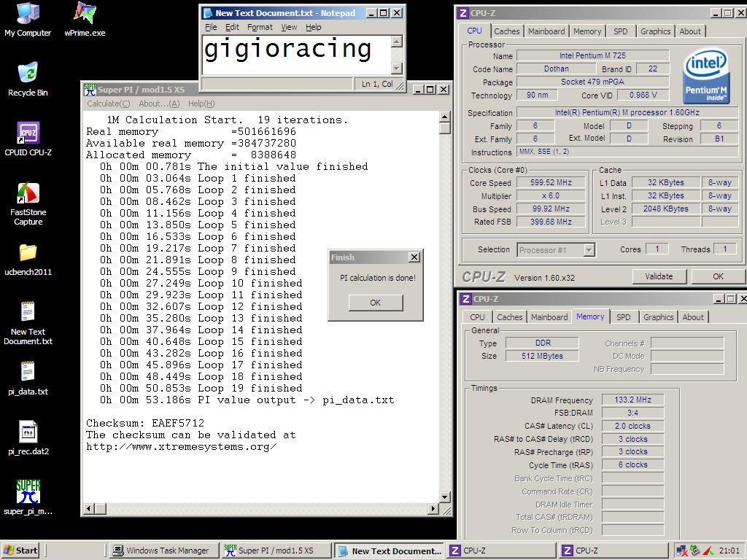Open Notepad Help menu

coord(313,27)
